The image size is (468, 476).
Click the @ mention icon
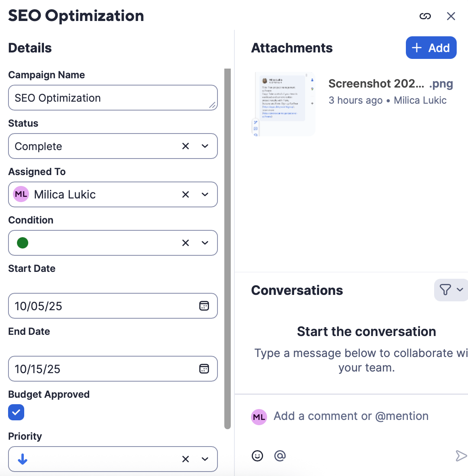coord(280,456)
